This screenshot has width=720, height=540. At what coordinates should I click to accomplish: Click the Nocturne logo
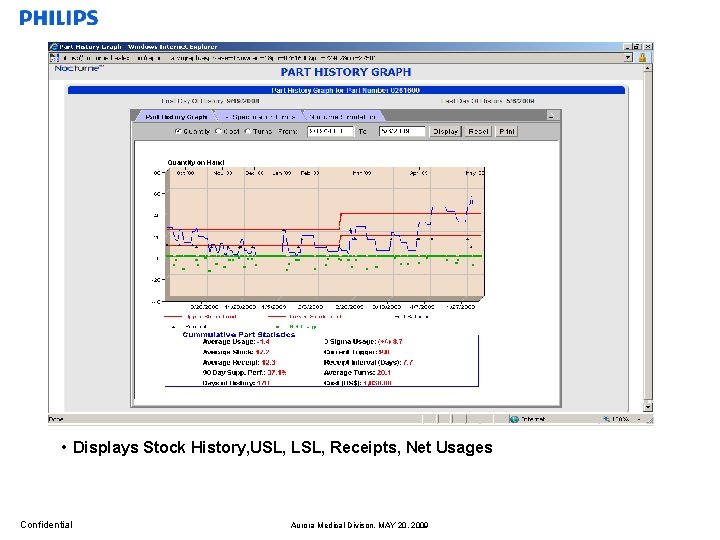pos(79,68)
